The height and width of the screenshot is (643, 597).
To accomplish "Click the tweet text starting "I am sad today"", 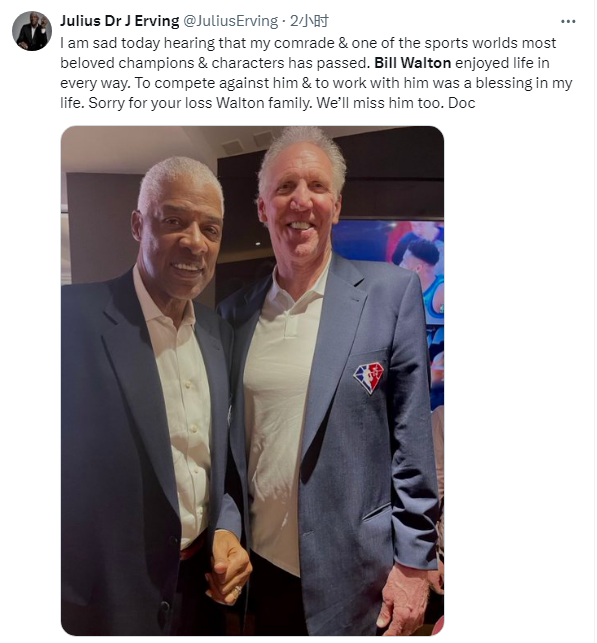I will point(316,73).
